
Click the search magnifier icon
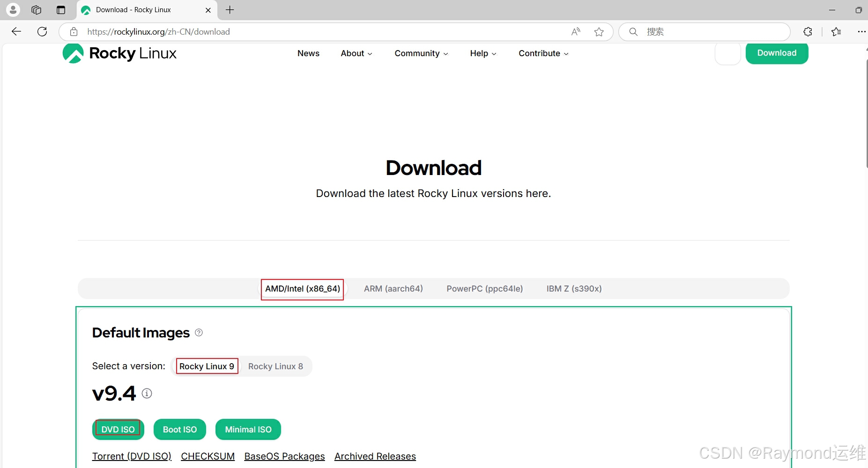[633, 32]
